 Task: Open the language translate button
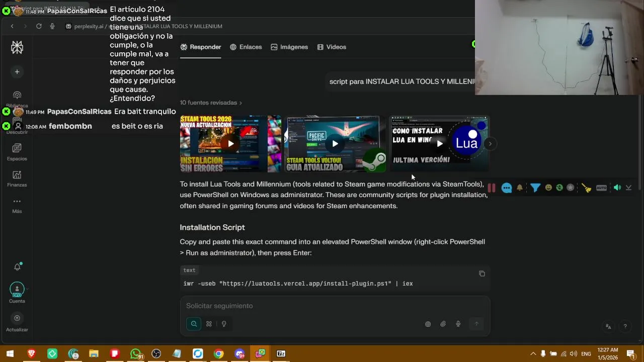coord(608,326)
